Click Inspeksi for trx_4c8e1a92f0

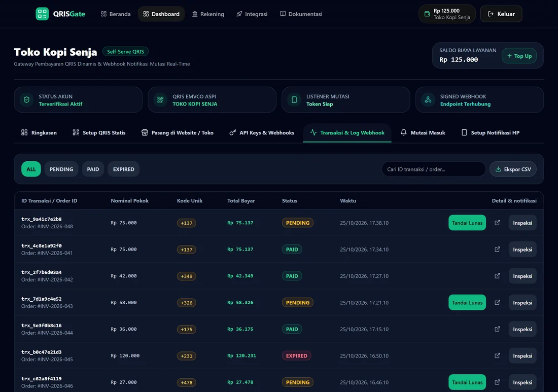tap(522, 250)
